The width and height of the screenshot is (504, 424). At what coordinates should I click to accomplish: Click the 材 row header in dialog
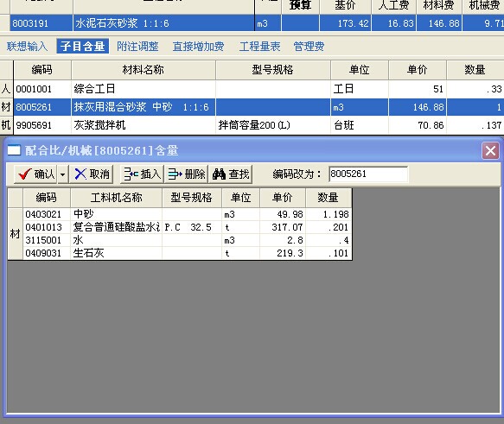click(x=15, y=234)
